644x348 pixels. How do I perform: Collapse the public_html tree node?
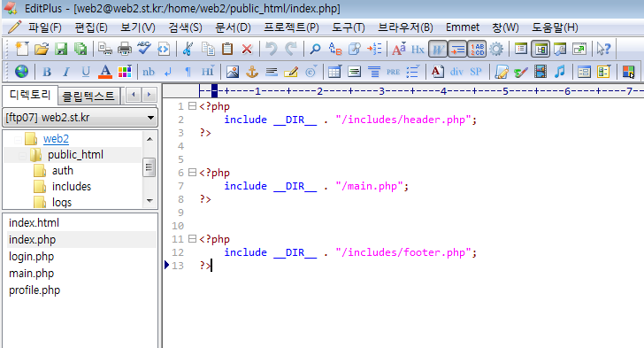(22, 156)
